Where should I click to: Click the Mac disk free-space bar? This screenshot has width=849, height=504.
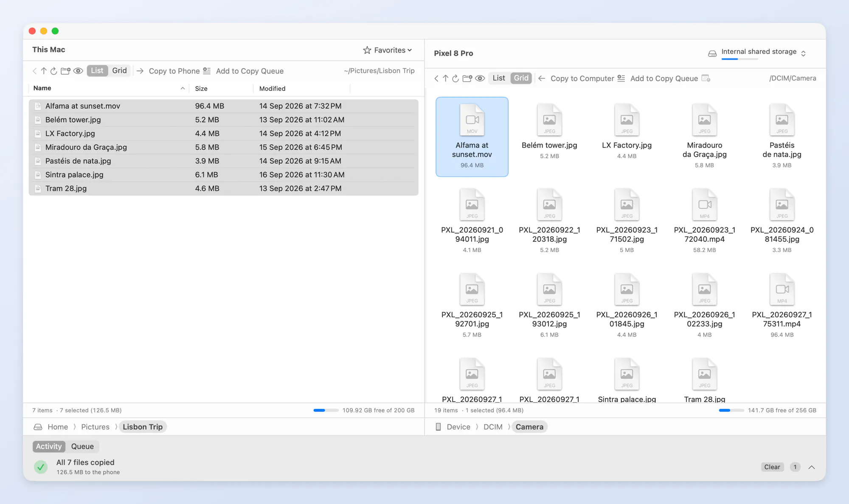(x=326, y=410)
